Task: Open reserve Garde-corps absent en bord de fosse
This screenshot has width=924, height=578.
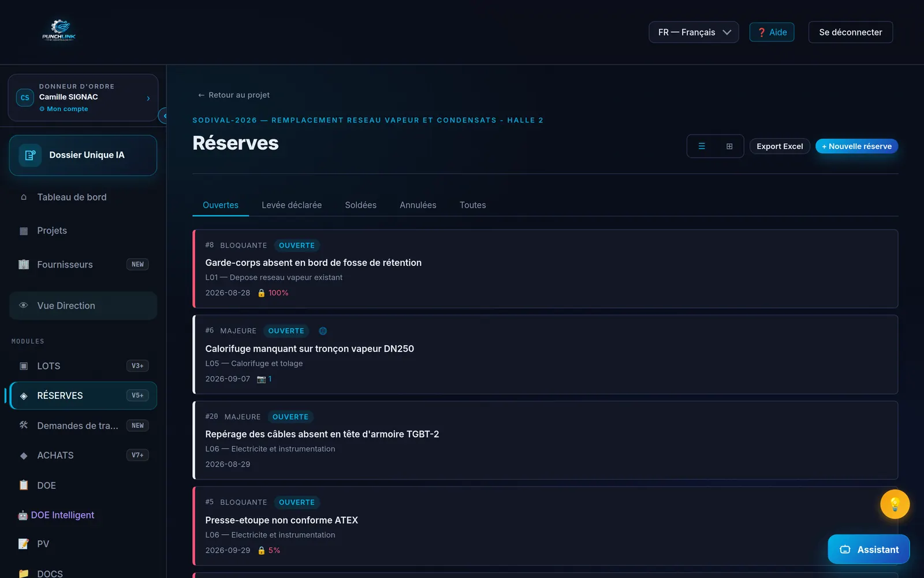Action: 545,269
